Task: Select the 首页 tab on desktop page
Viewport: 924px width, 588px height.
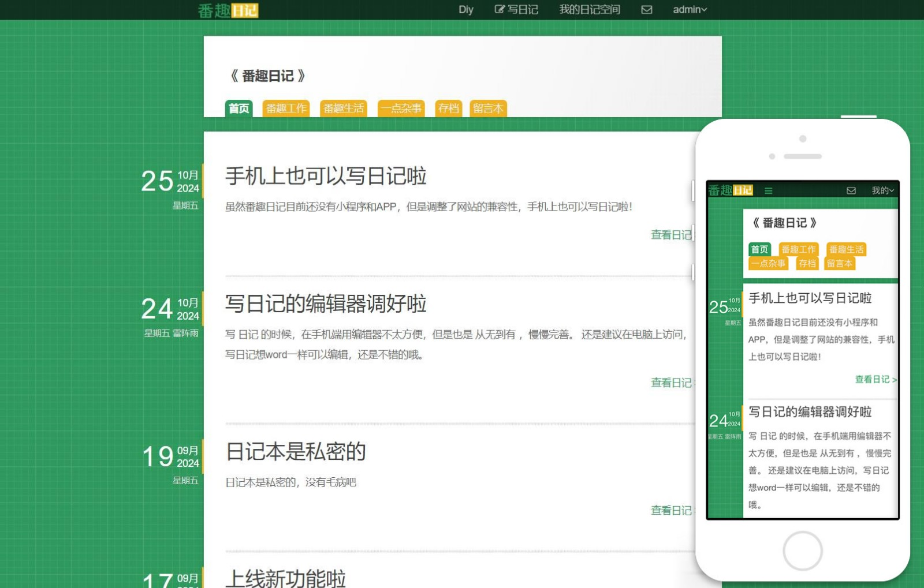Action: (239, 108)
